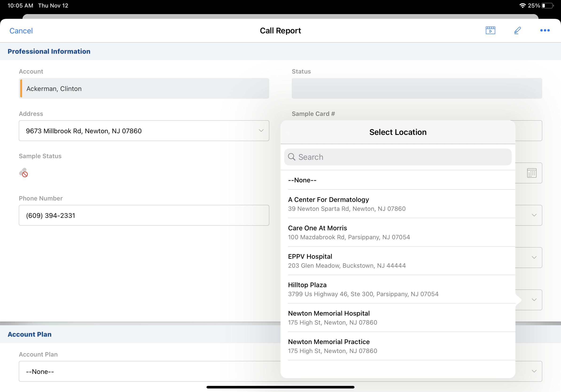Open the media presentation icon in header
Image resolution: width=561 pixels, height=392 pixels.
tap(490, 31)
